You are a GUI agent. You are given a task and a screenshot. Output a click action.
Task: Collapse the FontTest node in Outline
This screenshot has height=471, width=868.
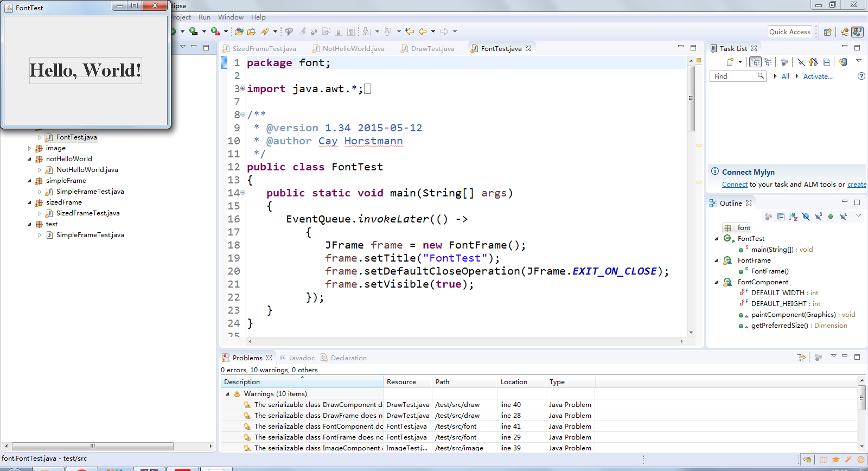[x=716, y=239]
